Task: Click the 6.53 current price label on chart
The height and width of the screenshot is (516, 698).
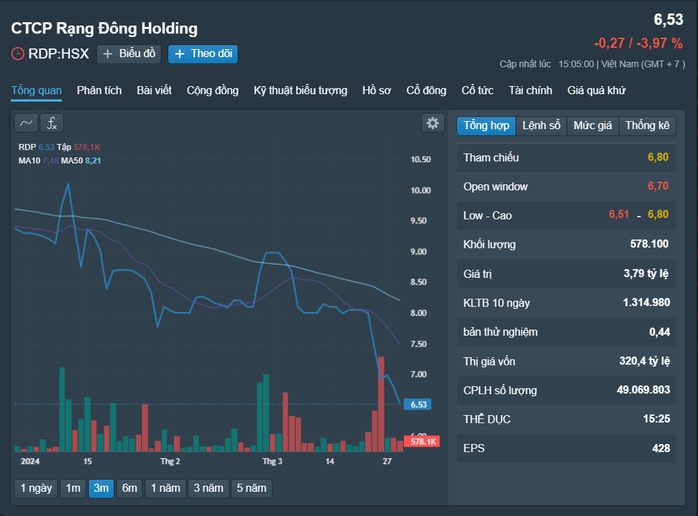Action: click(x=418, y=404)
